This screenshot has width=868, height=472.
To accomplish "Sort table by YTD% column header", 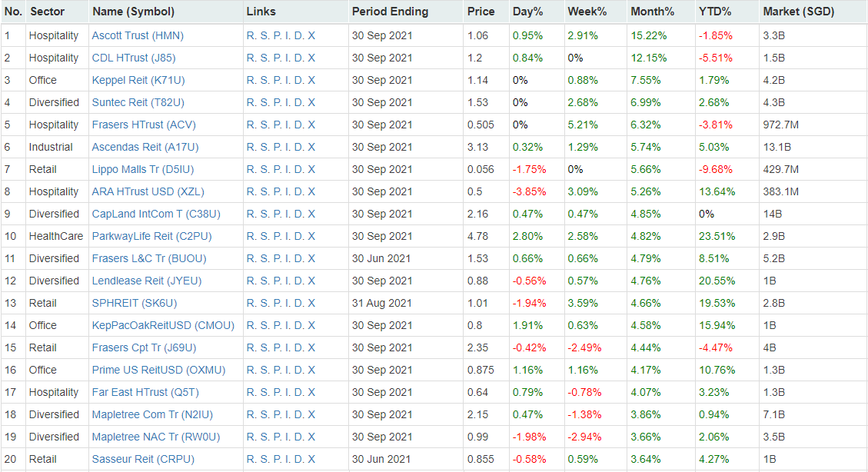I will pos(715,12).
